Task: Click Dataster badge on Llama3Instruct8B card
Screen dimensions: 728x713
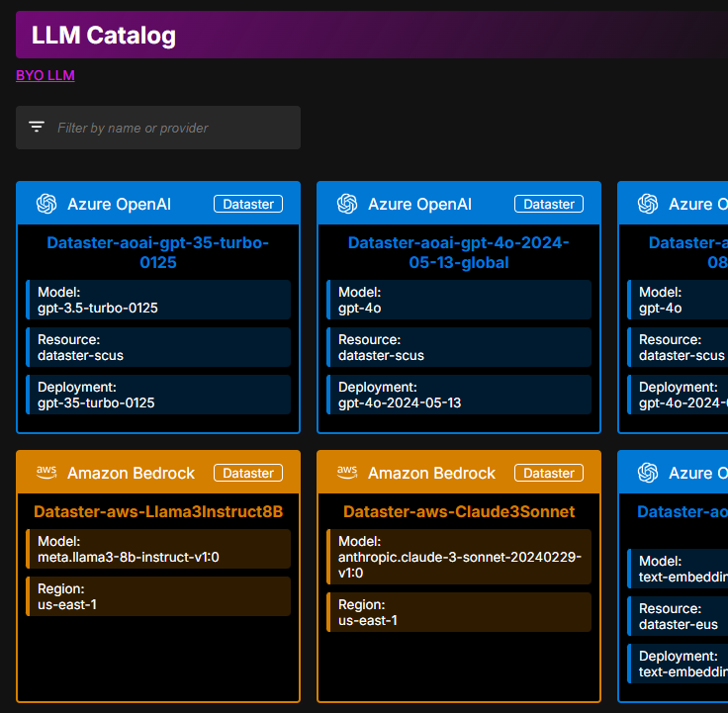Action: pyautogui.click(x=248, y=473)
